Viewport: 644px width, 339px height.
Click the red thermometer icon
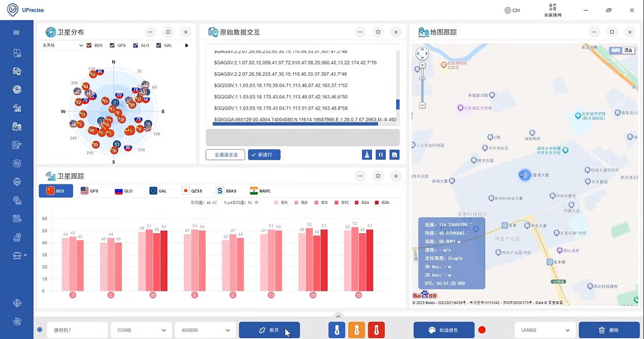[x=376, y=330]
